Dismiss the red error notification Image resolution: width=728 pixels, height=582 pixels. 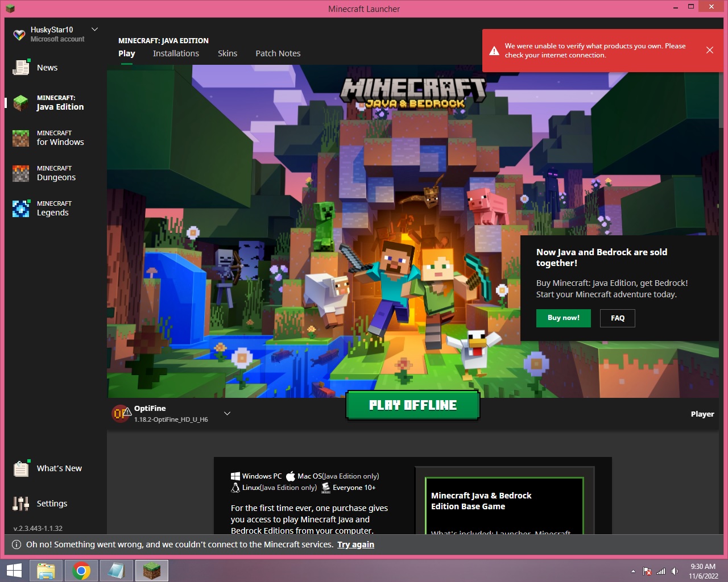pyautogui.click(x=710, y=50)
